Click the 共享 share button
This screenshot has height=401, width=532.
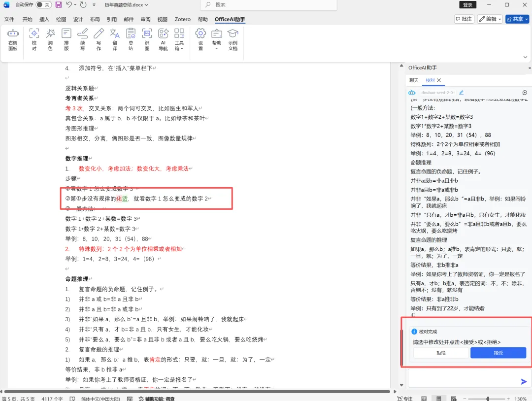[517, 19]
